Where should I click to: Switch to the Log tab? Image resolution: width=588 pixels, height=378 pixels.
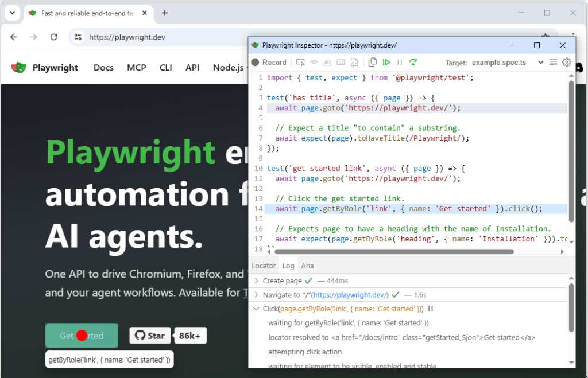(x=288, y=266)
